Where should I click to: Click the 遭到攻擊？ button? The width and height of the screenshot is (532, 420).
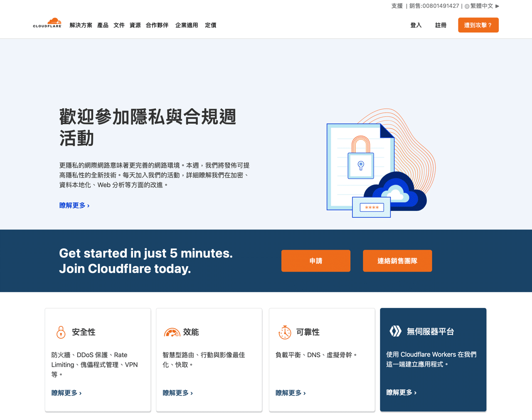click(x=478, y=25)
